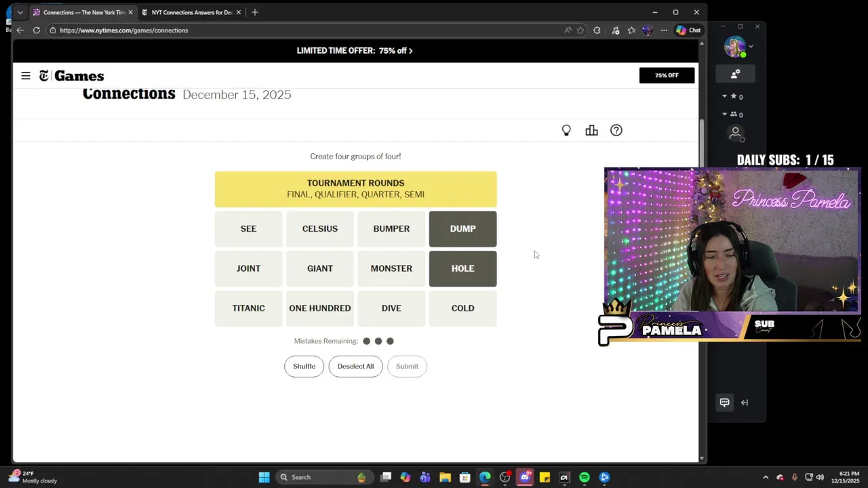Click the browser back arrow
Image resolution: width=868 pixels, height=488 pixels.
[x=20, y=30]
